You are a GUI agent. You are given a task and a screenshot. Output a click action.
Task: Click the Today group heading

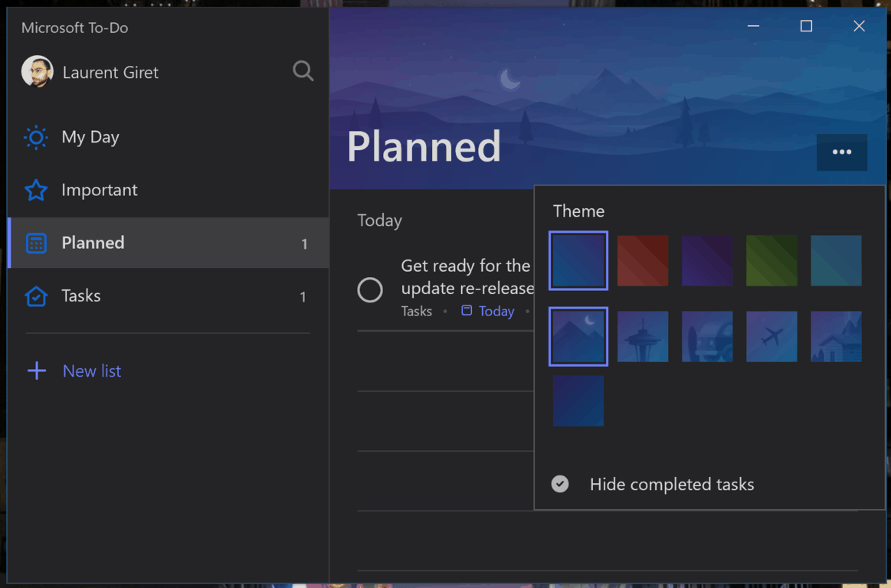pos(379,220)
